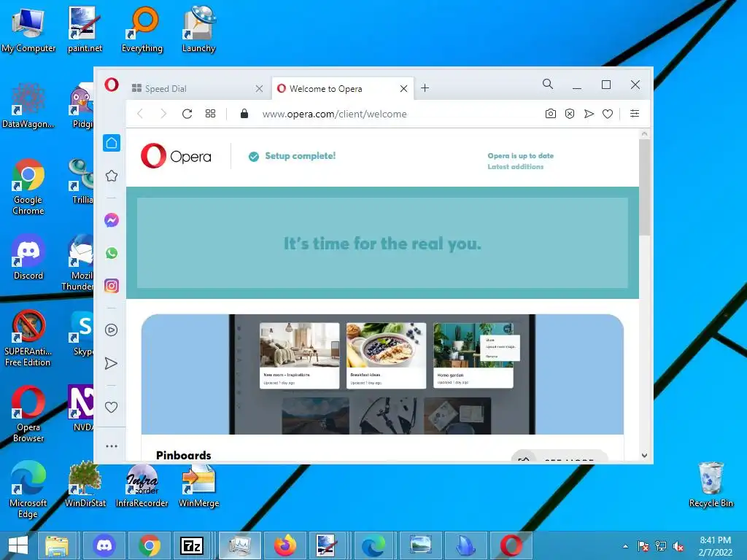Click the vertical scrollbar thumb
747x560 pixels.
point(645,187)
